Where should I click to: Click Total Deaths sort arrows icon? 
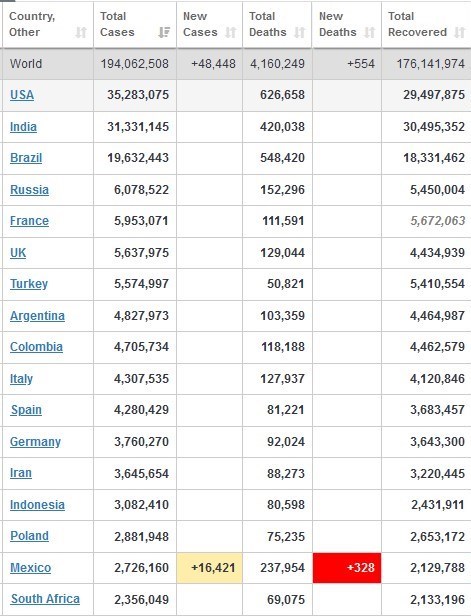[x=299, y=32]
